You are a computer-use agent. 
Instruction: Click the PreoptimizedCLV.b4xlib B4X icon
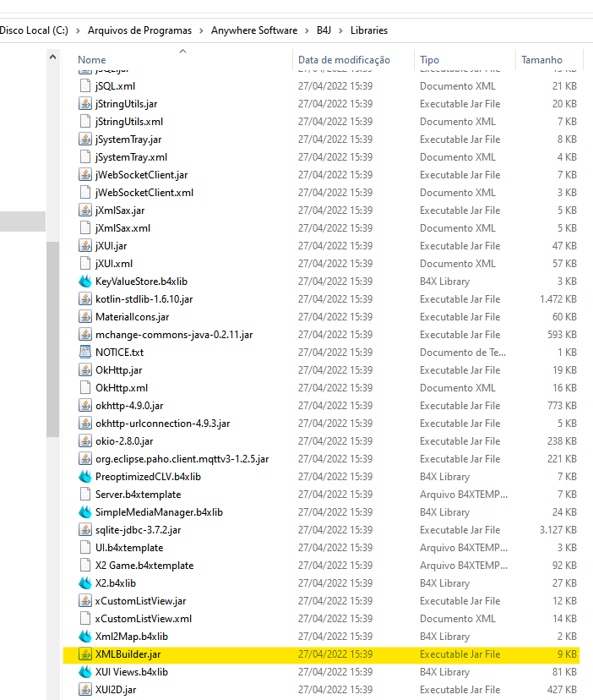pyautogui.click(x=84, y=477)
